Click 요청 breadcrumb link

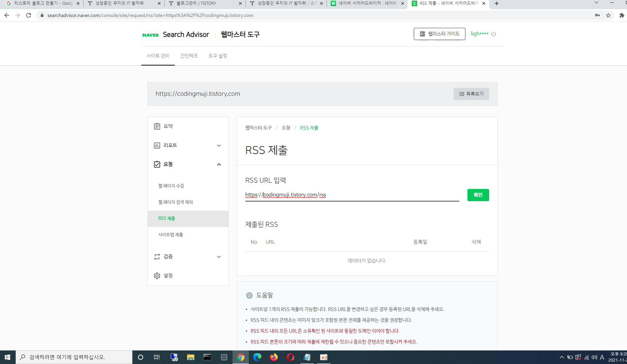286,128
